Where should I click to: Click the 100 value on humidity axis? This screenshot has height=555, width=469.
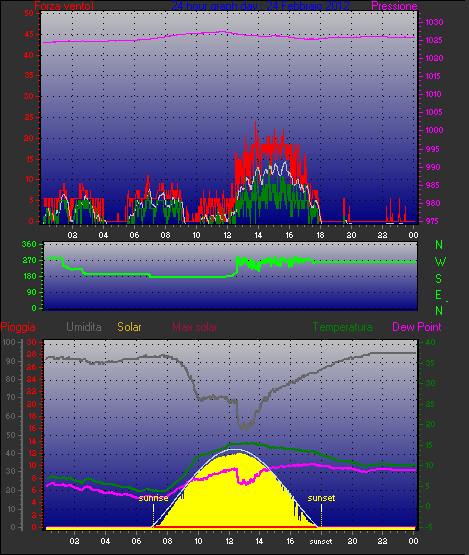point(9,342)
